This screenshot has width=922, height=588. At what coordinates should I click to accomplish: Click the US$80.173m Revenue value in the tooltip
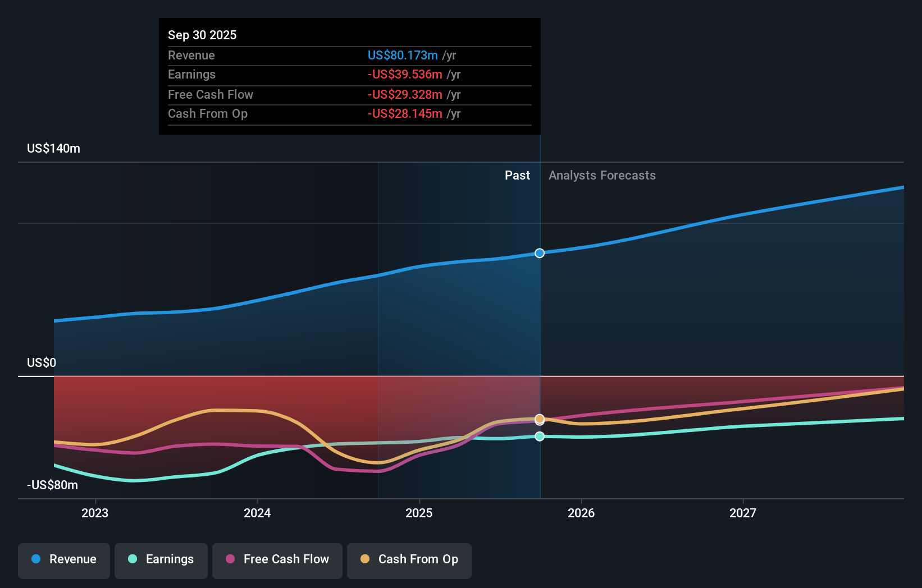(402, 55)
